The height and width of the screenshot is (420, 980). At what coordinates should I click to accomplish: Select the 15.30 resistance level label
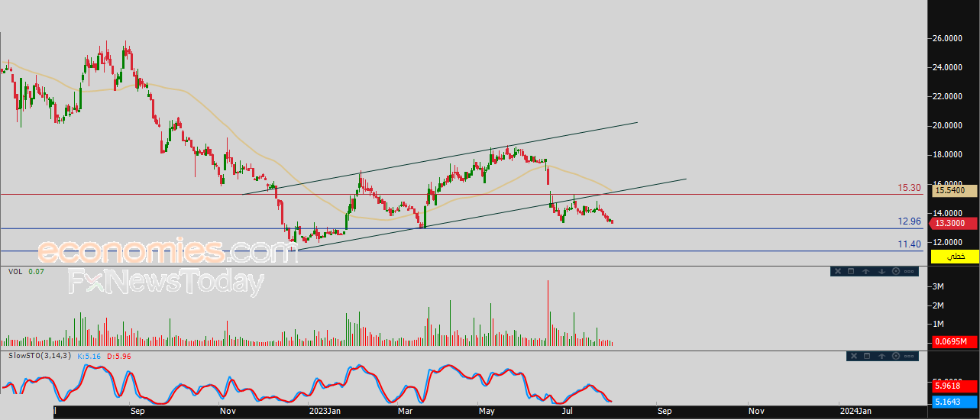909,187
